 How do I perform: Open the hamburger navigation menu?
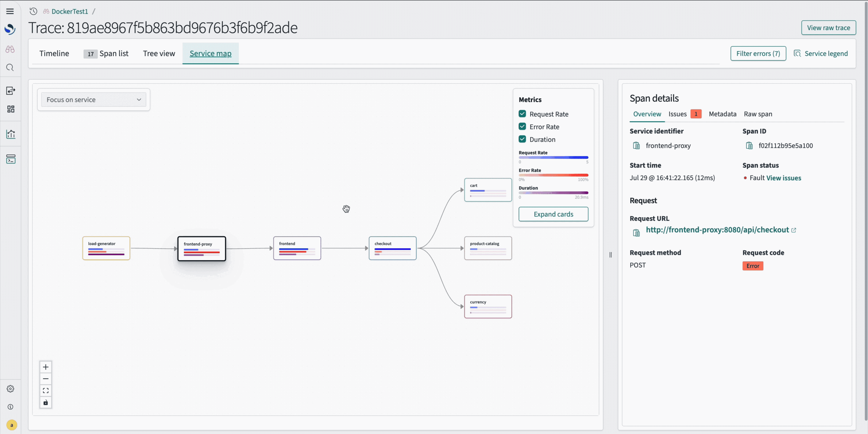point(10,12)
